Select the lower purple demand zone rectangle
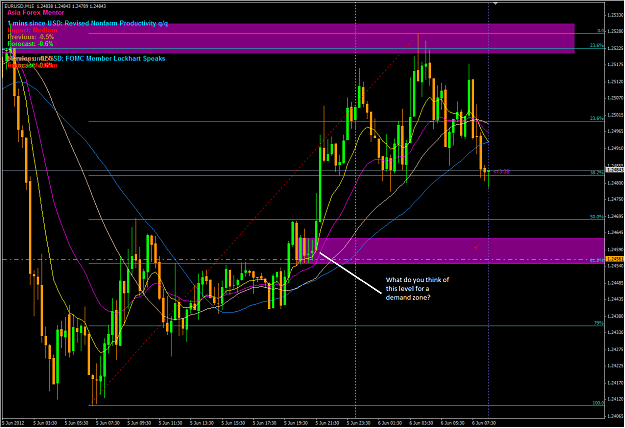This screenshot has width=625, height=428. coord(452,251)
